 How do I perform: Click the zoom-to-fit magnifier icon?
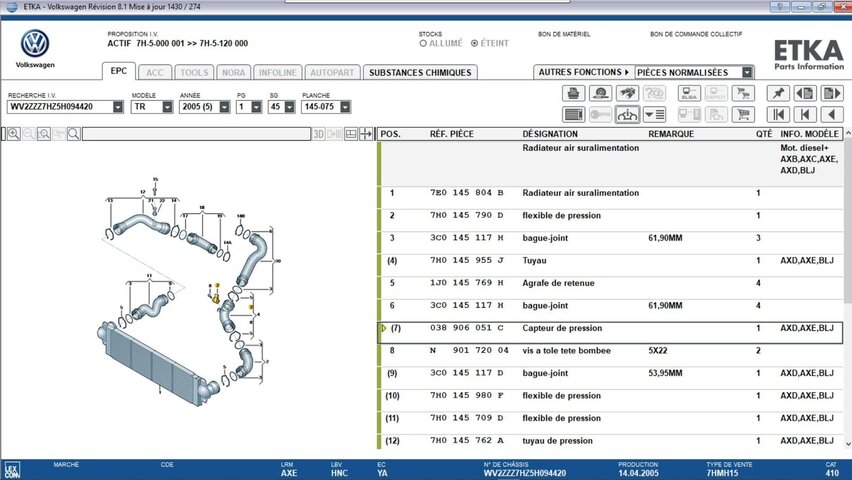pyautogui.click(x=43, y=134)
